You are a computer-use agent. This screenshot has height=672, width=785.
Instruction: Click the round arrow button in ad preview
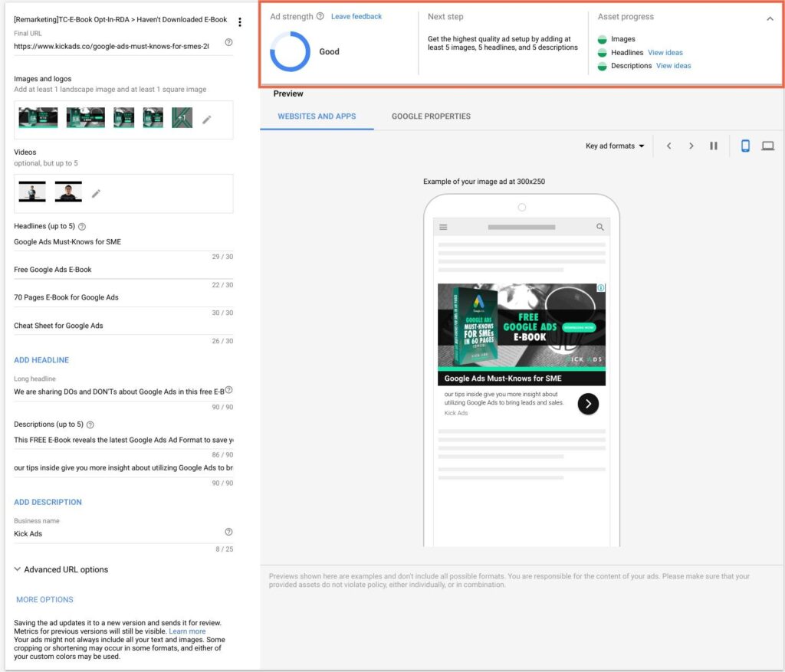coord(588,404)
